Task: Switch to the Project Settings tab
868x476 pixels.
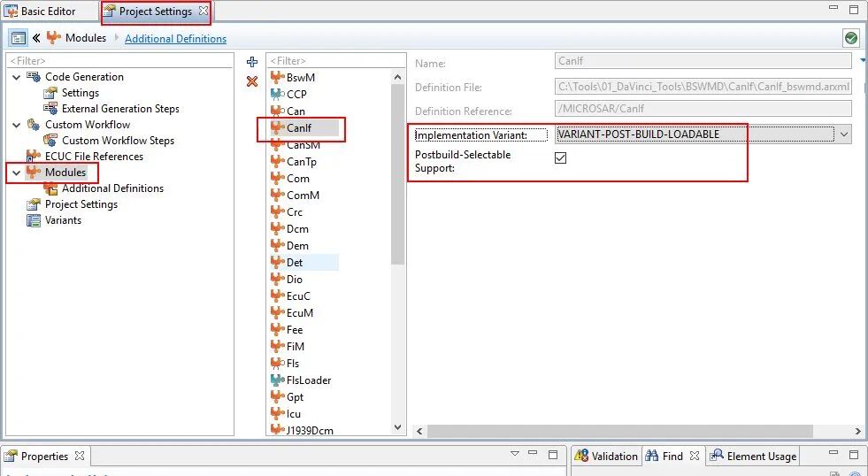Action: 156,12
